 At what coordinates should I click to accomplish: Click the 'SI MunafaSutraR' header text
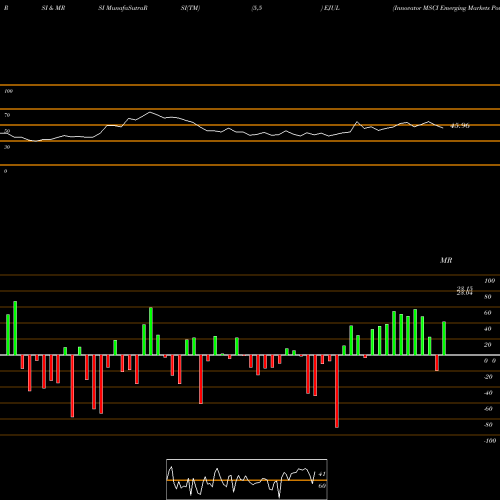pos(123,8)
